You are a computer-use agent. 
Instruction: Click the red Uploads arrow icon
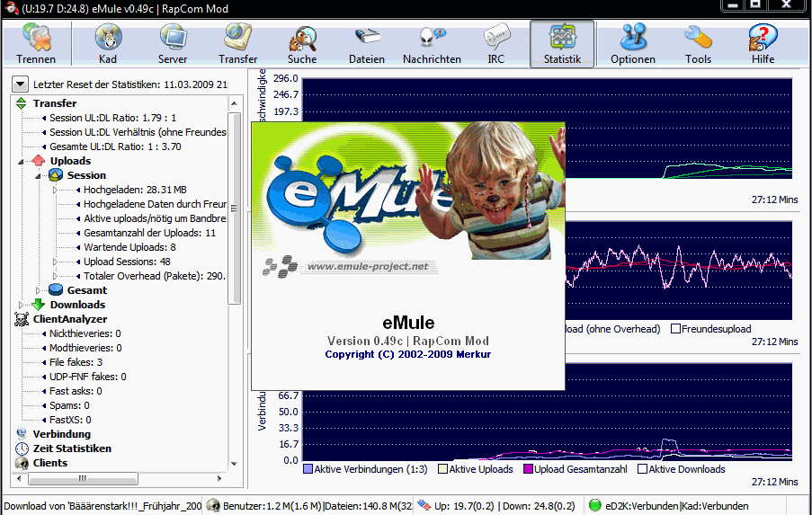point(39,161)
